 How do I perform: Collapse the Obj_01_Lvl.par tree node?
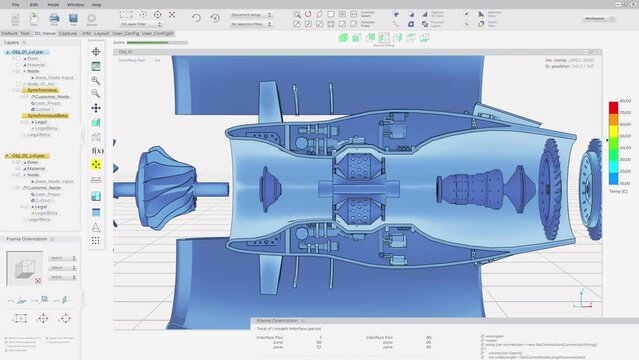coord(7,52)
